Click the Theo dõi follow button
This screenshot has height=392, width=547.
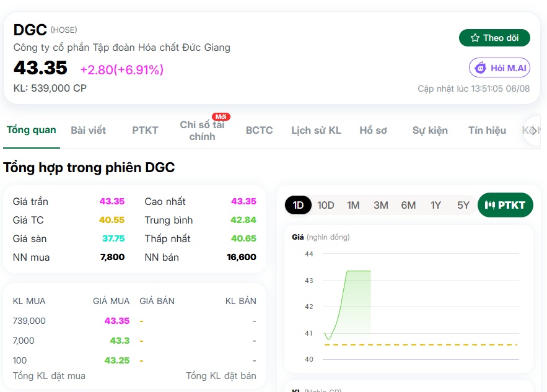tap(494, 38)
